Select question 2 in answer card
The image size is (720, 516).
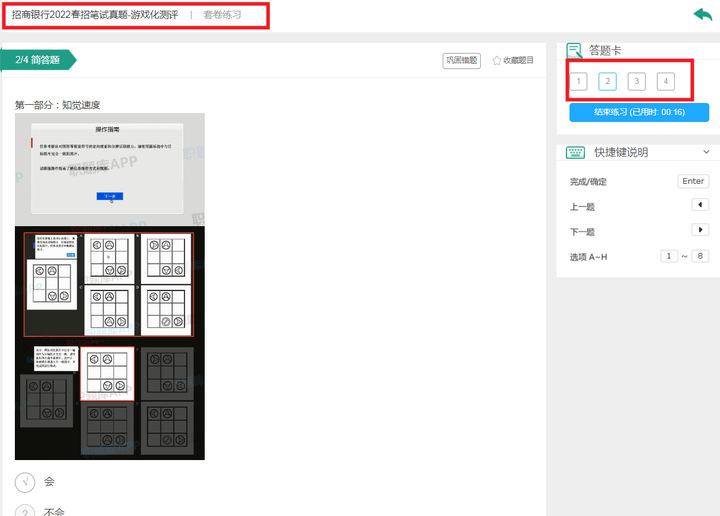[x=608, y=81]
